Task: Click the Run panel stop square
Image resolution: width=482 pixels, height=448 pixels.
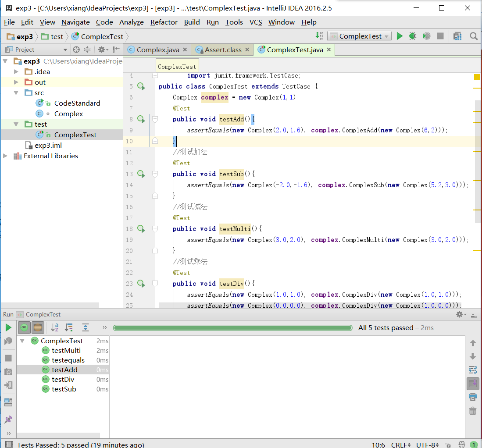Action: pos(9,358)
